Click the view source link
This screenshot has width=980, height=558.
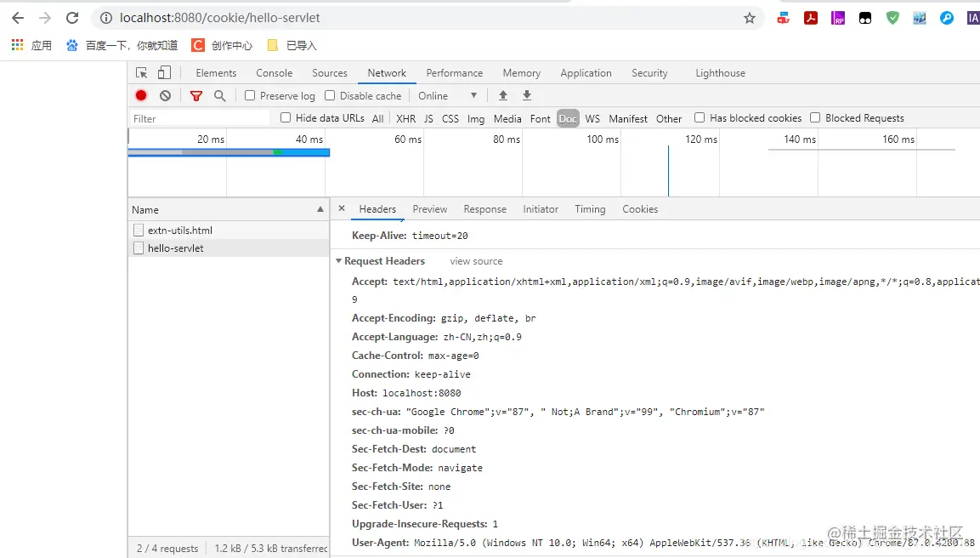pos(476,261)
